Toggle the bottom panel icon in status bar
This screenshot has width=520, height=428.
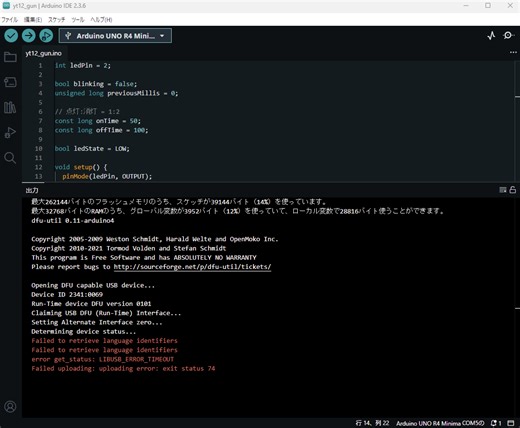point(511,423)
